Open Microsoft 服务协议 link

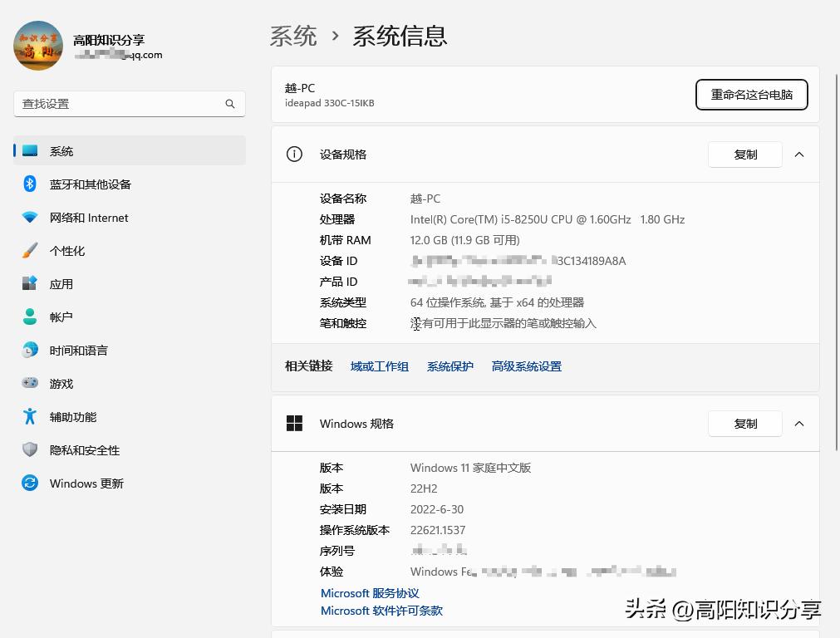pyautogui.click(x=369, y=592)
